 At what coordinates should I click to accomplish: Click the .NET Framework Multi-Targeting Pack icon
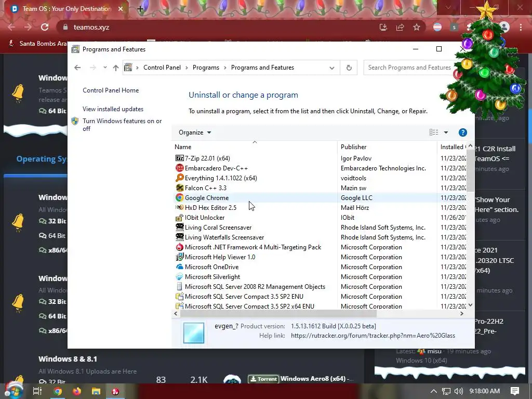point(179,247)
